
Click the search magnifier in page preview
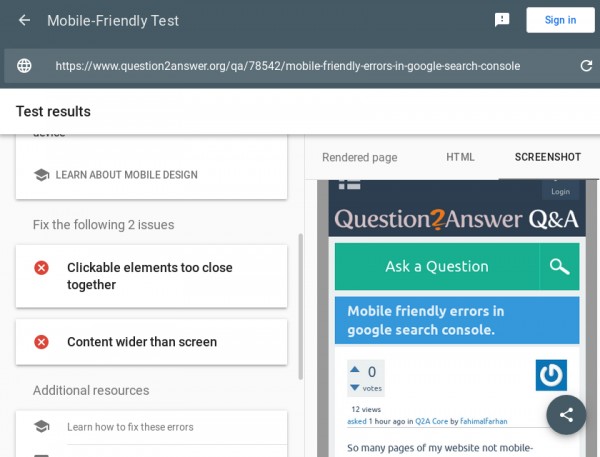[559, 267]
